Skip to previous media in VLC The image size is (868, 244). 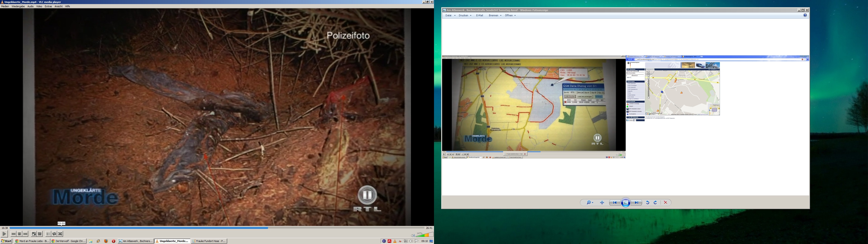(14, 234)
